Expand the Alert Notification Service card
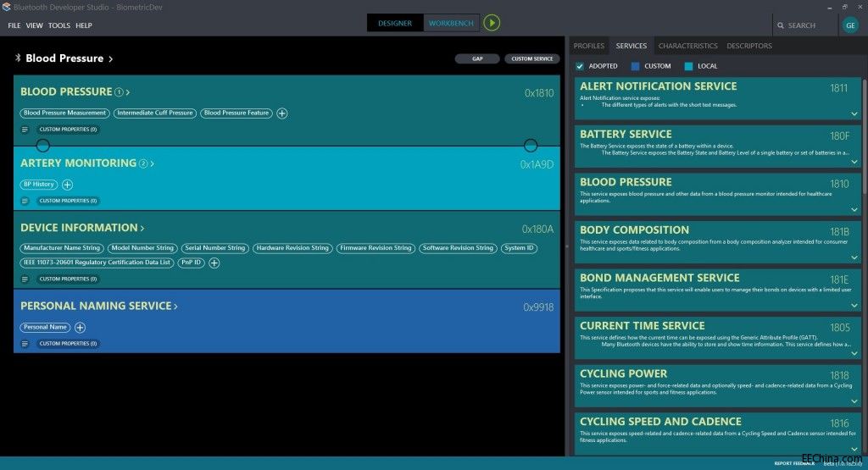The width and height of the screenshot is (868, 470). [x=854, y=113]
